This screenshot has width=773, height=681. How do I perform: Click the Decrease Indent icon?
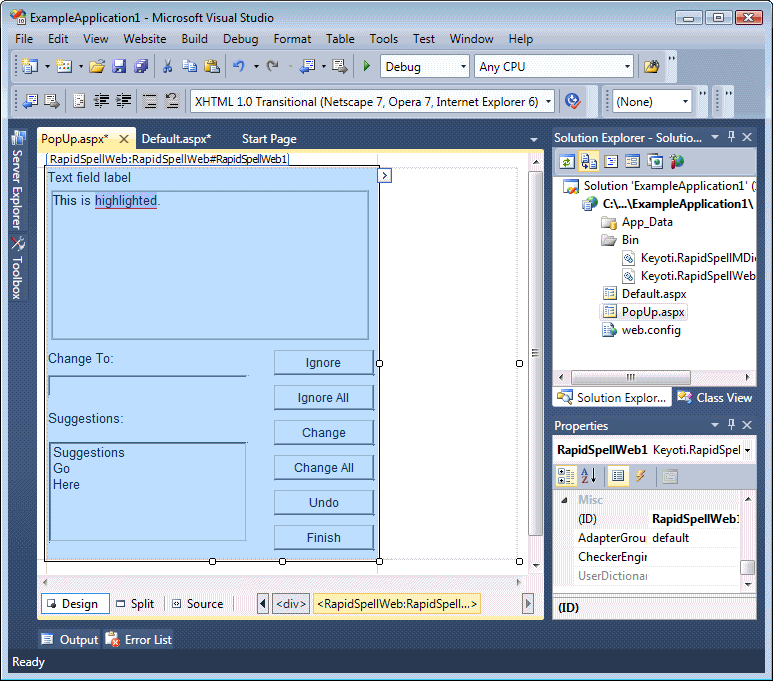point(102,102)
